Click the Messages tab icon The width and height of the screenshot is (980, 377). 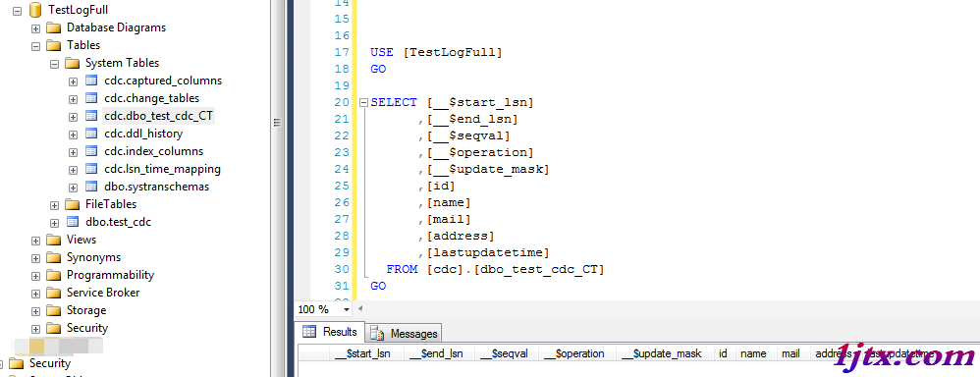tap(378, 333)
